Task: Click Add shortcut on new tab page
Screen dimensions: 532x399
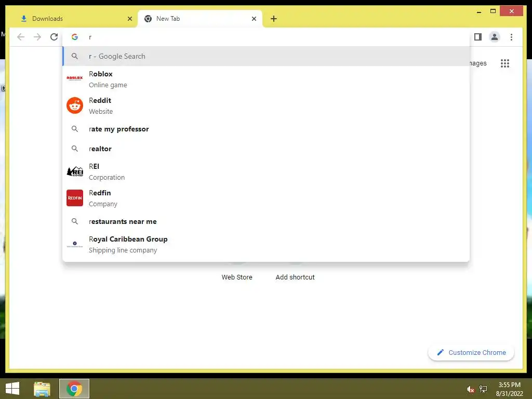Action: coord(295,277)
